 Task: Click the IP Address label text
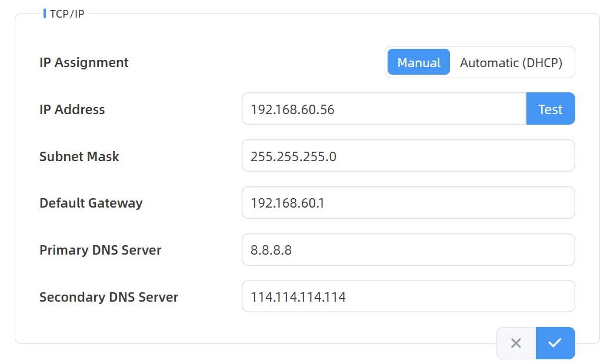click(x=72, y=109)
